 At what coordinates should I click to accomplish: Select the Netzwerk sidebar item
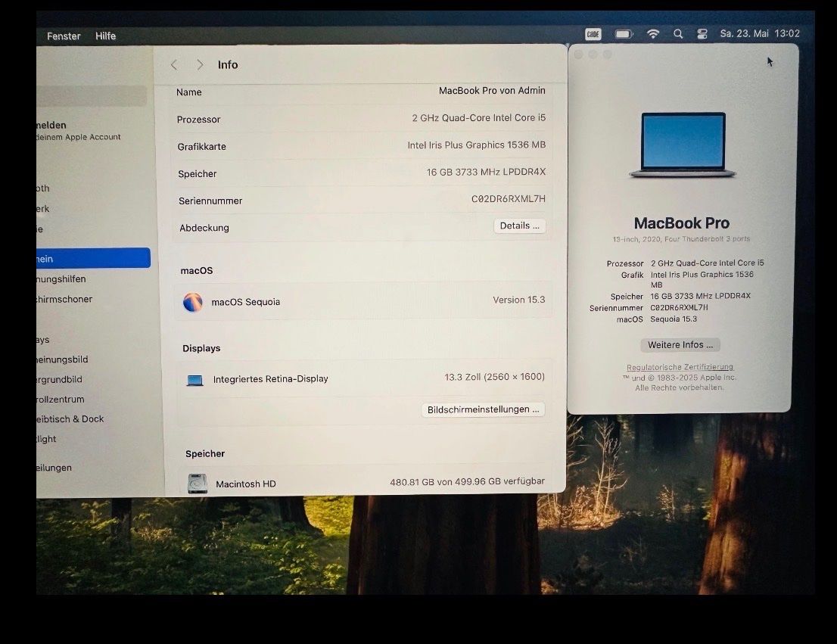[42, 208]
